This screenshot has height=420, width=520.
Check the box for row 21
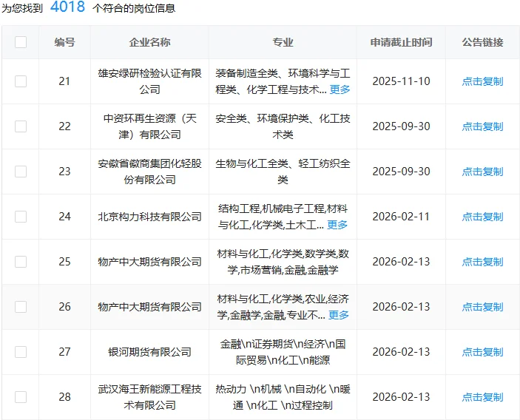point(21,81)
